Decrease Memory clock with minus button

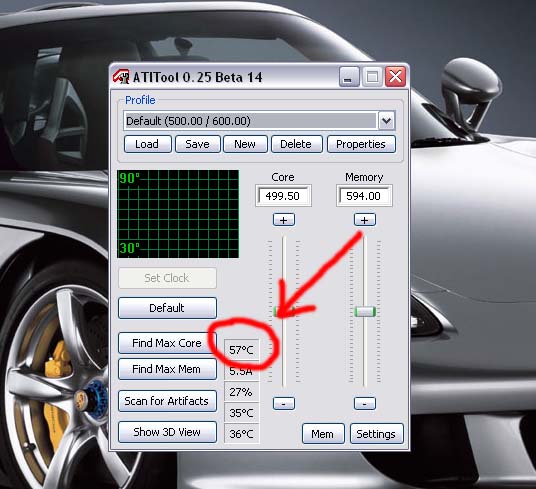coord(364,404)
